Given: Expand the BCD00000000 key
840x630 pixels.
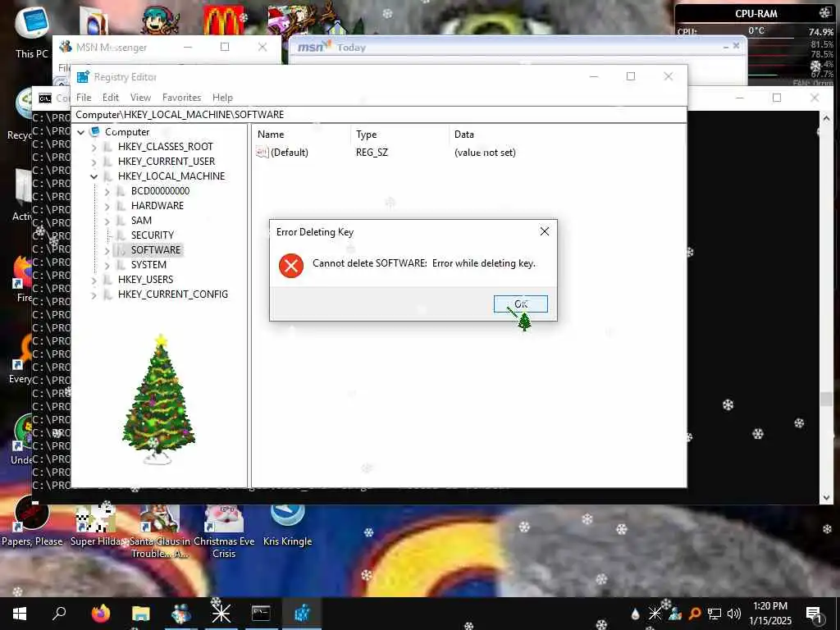Looking at the screenshot, I should point(107,191).
